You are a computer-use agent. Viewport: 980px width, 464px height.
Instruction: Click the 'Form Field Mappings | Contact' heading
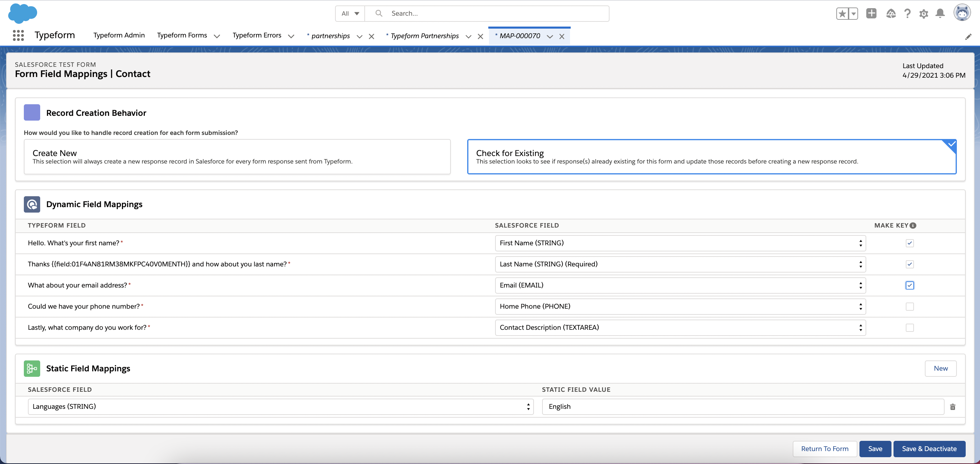[82, 74]
